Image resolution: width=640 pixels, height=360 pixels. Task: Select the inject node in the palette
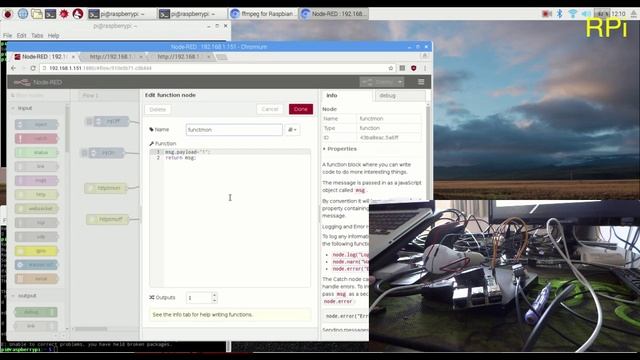click(36, 124)
